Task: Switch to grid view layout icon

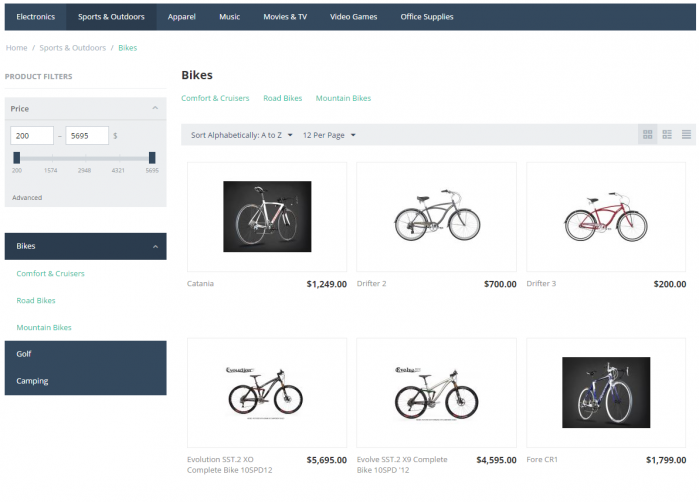Action: (x=647, y=134)
